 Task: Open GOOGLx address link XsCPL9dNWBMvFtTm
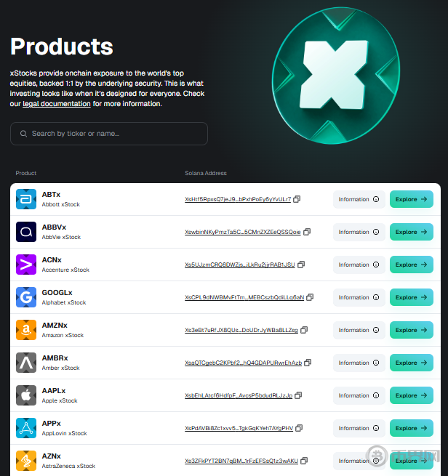coord(244,297)
